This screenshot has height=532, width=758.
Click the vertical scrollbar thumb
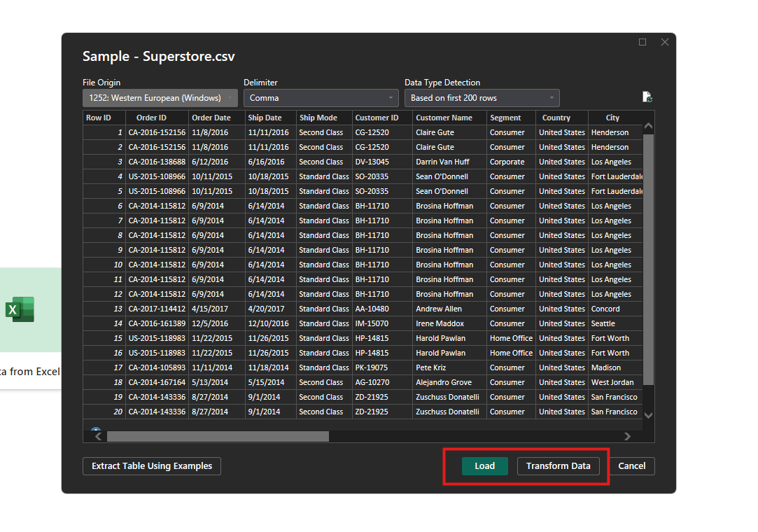point(648,259)
